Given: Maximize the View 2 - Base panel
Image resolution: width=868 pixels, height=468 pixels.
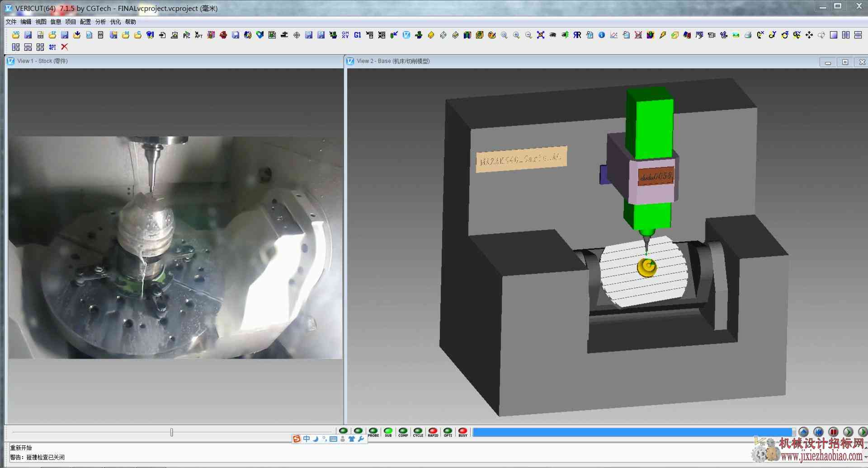Looking at the screenshot, I should (845, 62).
